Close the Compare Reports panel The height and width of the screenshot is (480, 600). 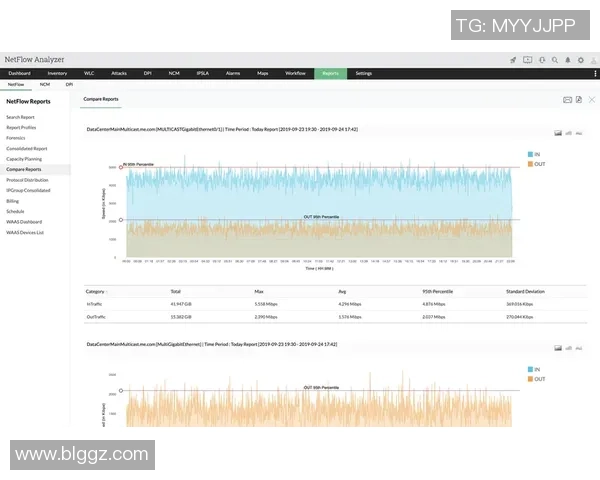591,100
